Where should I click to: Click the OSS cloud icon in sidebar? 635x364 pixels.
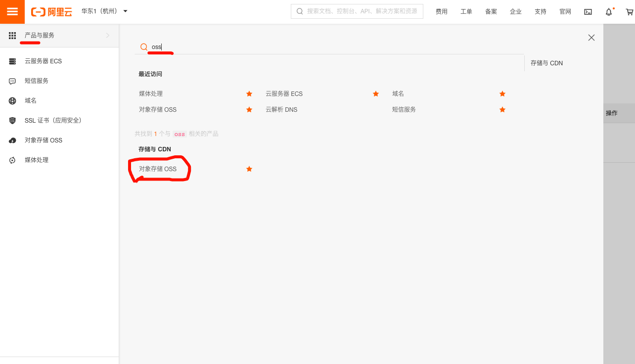coord(12,140)
